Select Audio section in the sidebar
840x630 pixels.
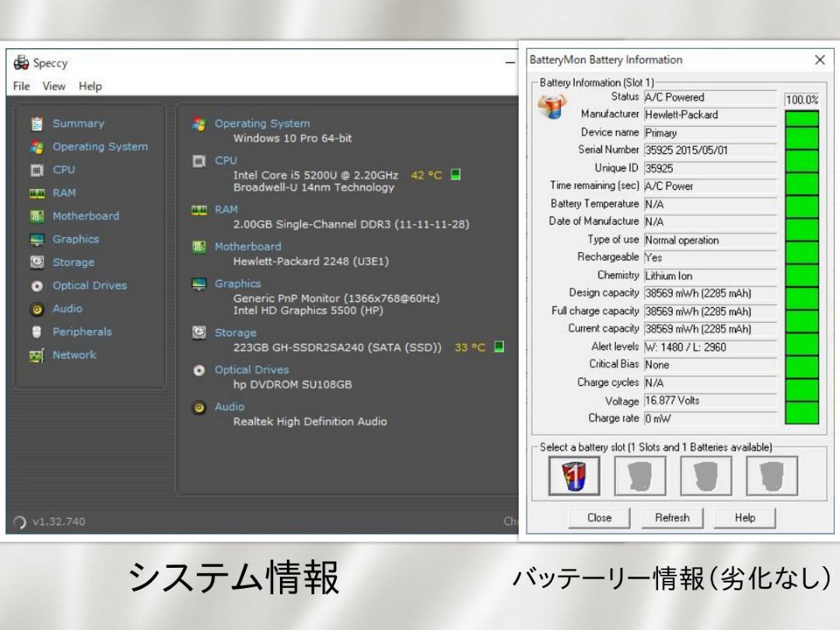point(68,309)
